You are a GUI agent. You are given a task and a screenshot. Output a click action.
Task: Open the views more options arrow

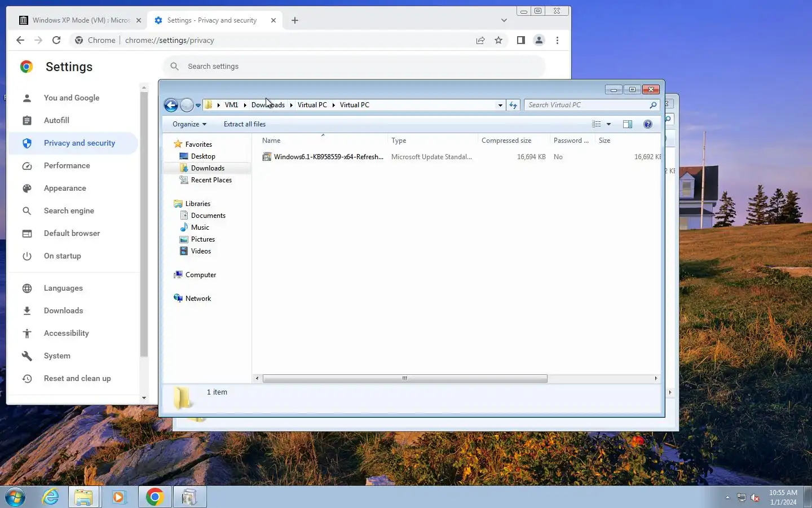[608, 124]
